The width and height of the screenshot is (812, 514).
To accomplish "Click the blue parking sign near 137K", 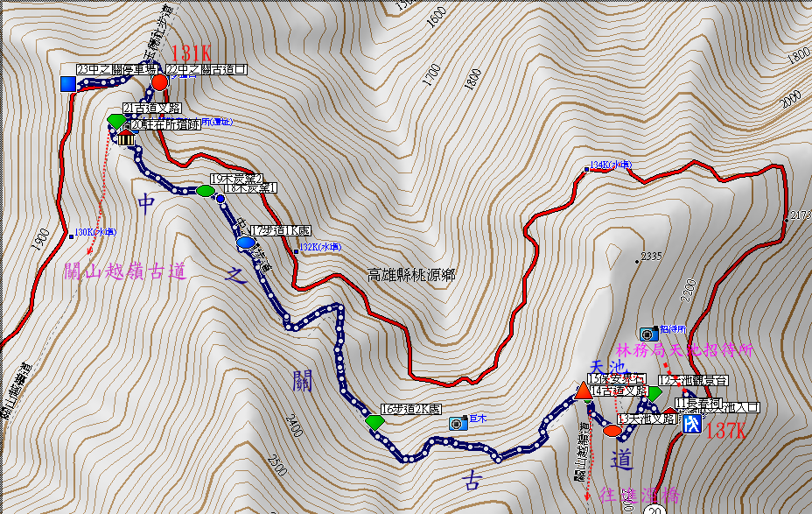I will pyautogui.click(x=692, y=425).
